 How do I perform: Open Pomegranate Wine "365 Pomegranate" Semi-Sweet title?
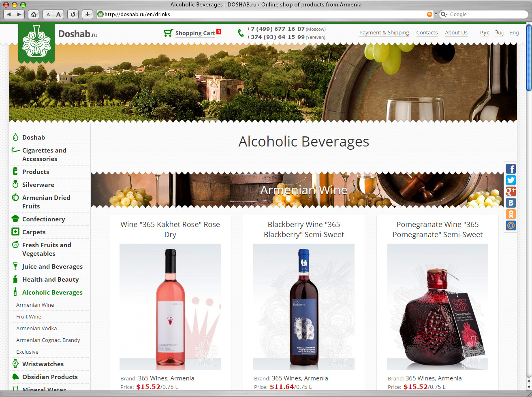pyautogui.click(x=438, y=229)
